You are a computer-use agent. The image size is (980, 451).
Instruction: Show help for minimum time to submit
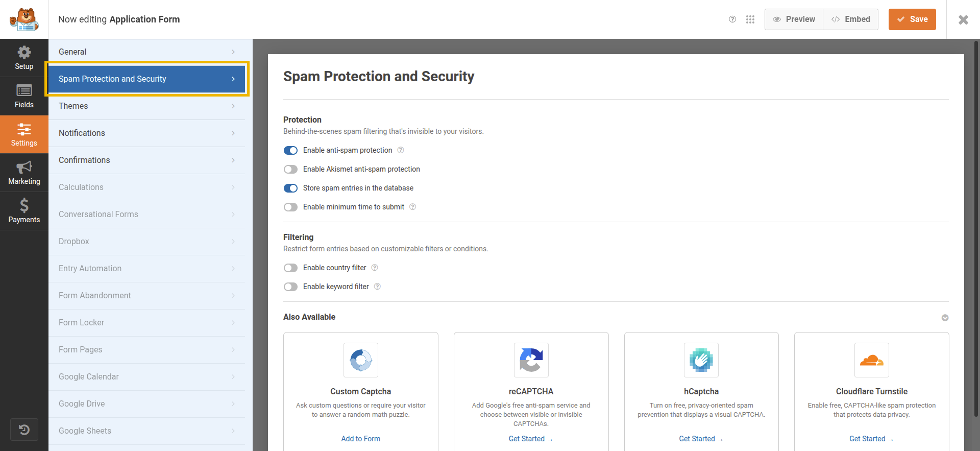[x=413, y=207]
